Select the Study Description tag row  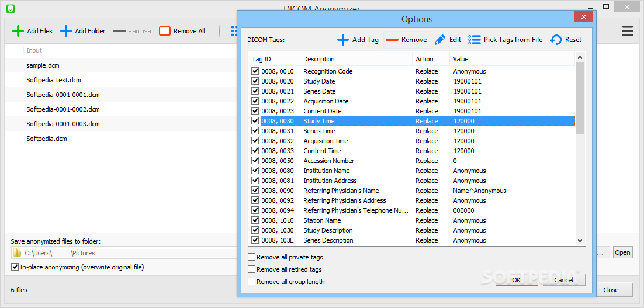click(412, 230)
